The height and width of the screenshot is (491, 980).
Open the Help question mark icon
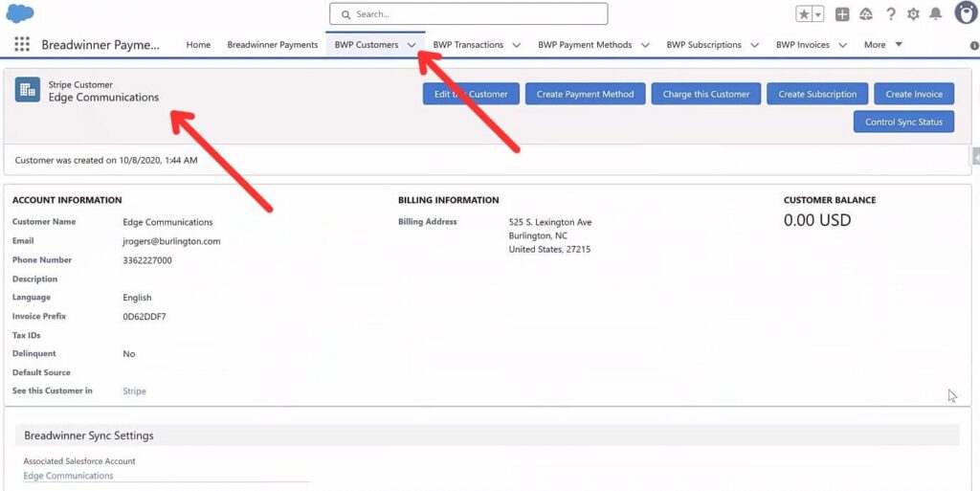tap(891, 14)
